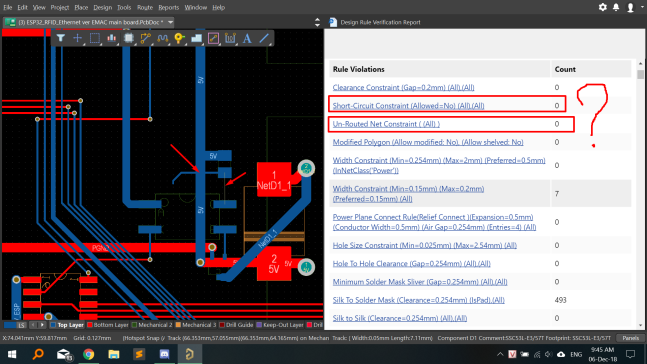Choose the interactive routing tool
This screenshot has width=647, height=364.
145,38
